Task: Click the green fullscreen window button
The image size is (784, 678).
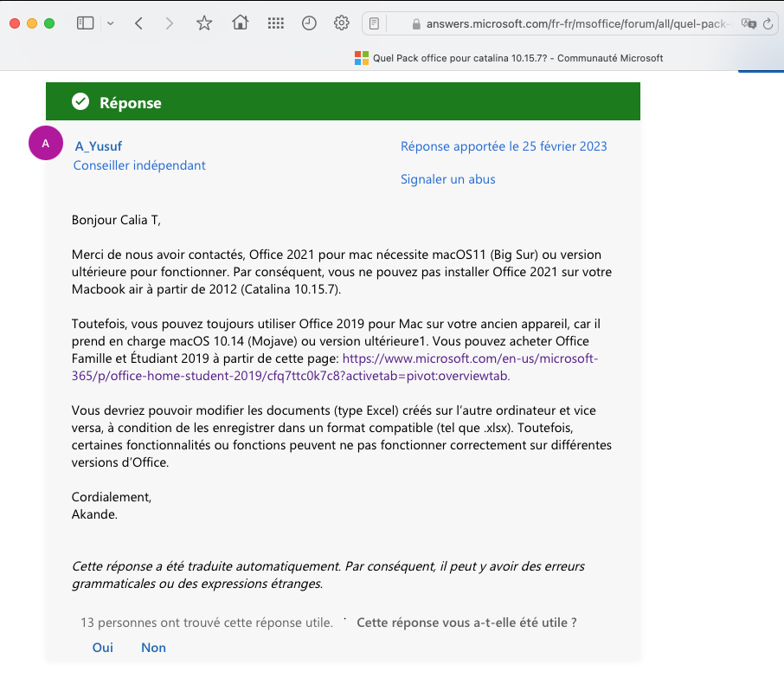Action: 49,23
